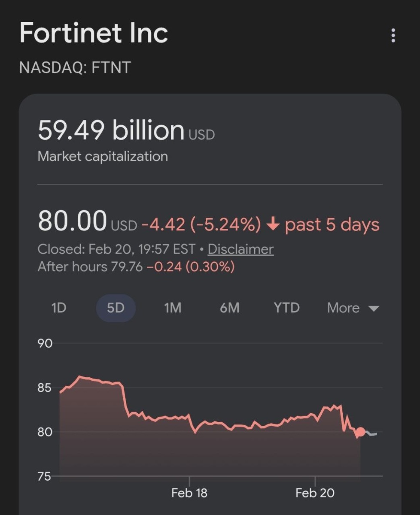
Task: Click the 90 label on the price axis
Action: point(45,343)
